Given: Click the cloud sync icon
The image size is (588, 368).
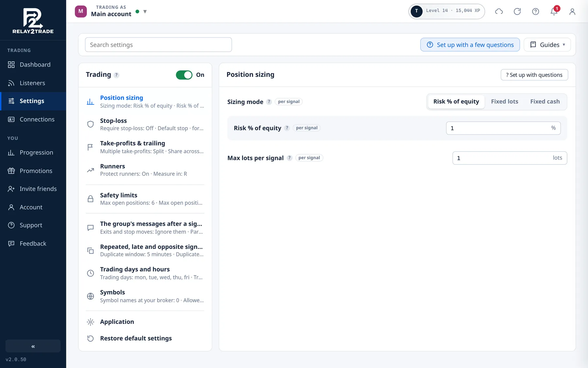Looking at the screenshot, I should coord(499,11).
